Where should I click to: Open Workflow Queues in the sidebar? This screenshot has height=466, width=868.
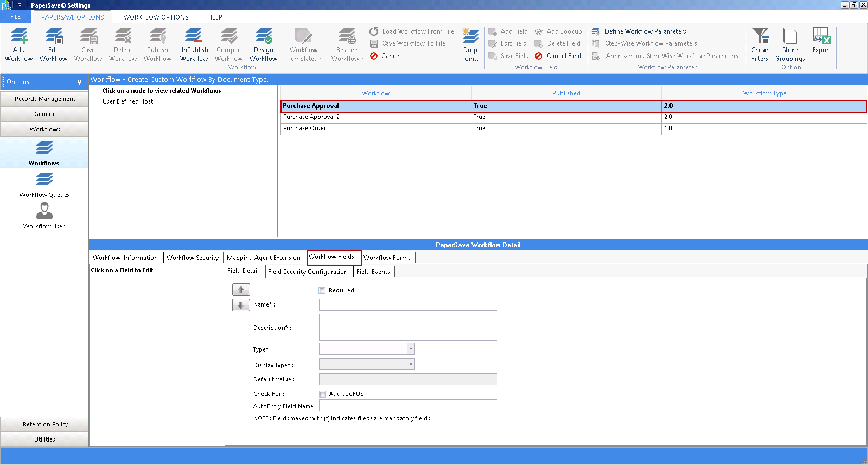point(44,184)
